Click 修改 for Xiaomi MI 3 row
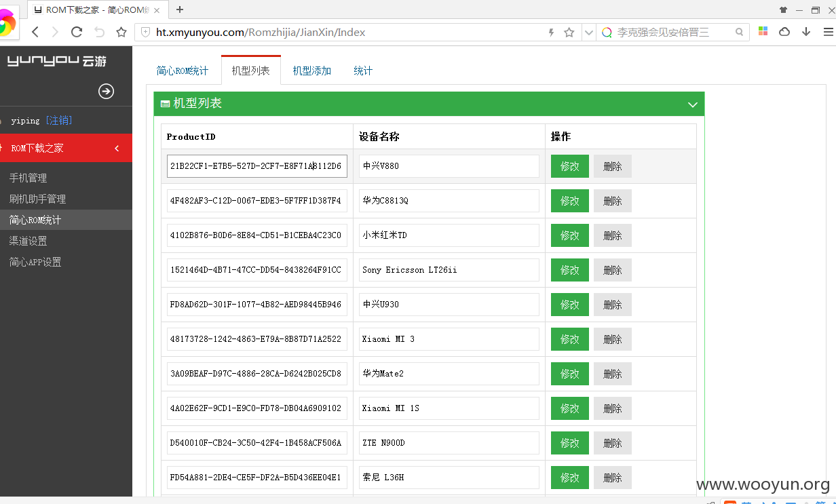This screenshot has width=836, height=504. [x=570, y=339]
